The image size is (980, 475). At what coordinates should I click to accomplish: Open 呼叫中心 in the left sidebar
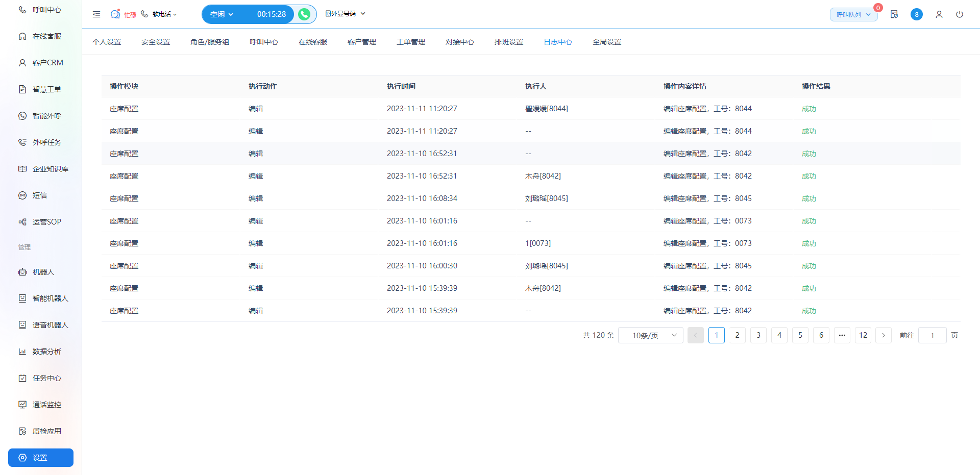[41, 10]
